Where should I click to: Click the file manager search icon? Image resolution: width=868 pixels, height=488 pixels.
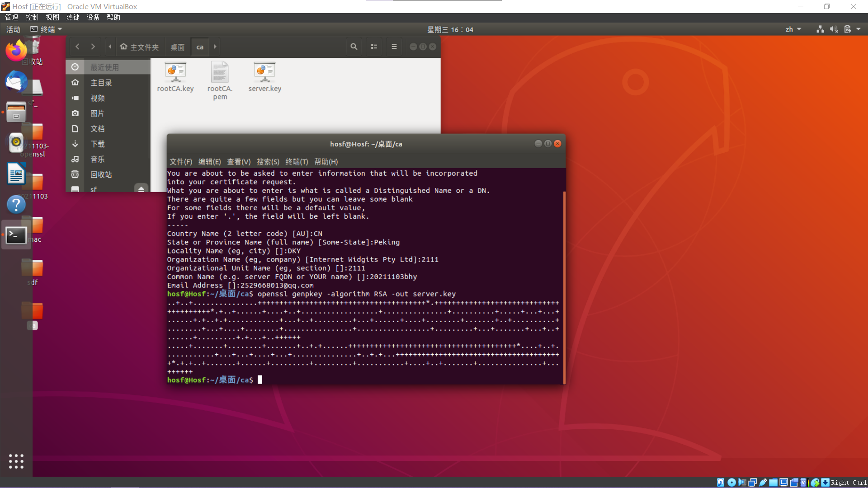(354, 47)
